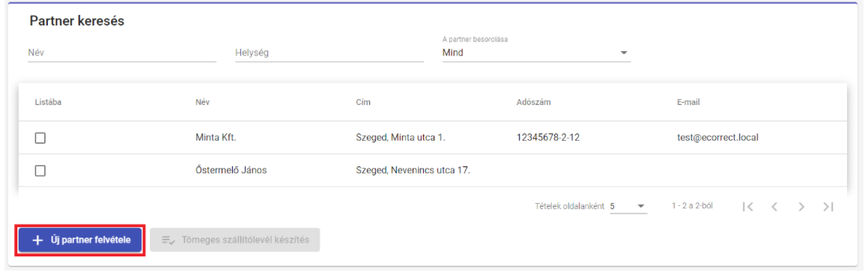
Task: Click the 1 - 2 a 2-ból page range text
Action: tap(692, 206)
